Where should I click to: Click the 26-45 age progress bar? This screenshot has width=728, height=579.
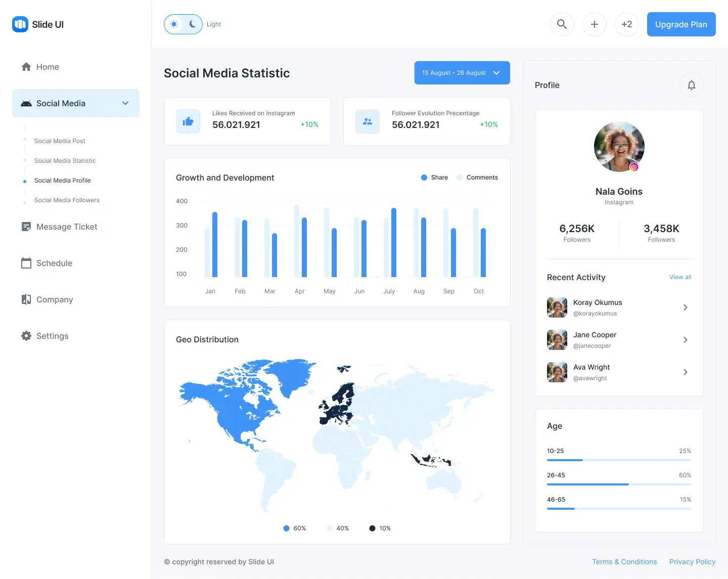tap(619, 484)
